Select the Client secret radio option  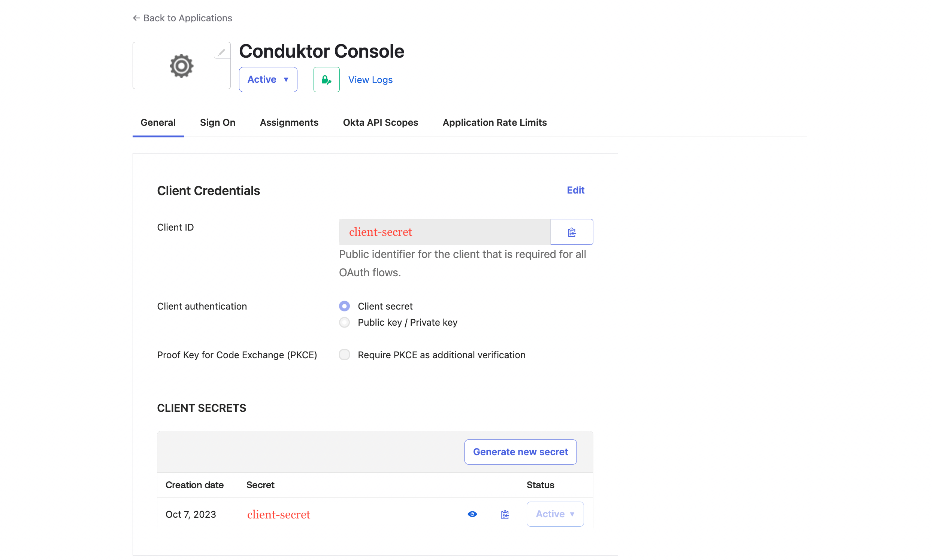click(344, 306)
